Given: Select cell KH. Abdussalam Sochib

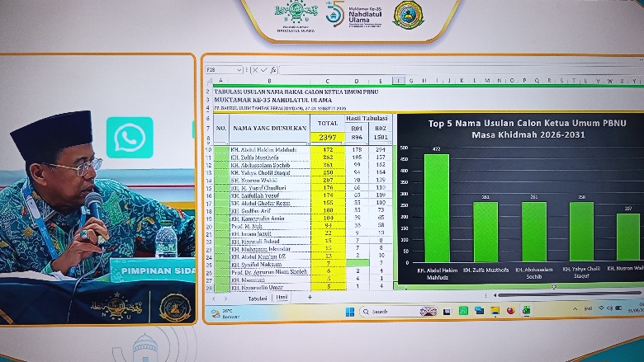Looking at the screenshot, I should (269, 165).
